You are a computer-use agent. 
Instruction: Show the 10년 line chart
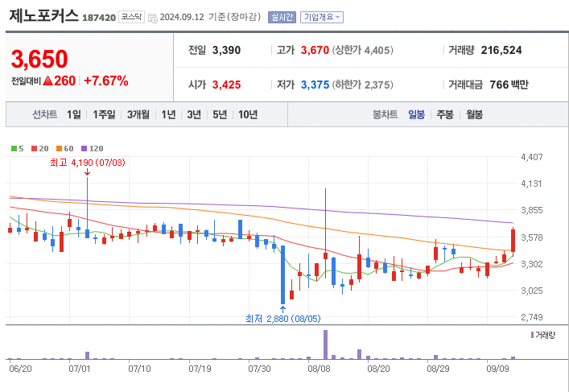click(x=248, y=114)
